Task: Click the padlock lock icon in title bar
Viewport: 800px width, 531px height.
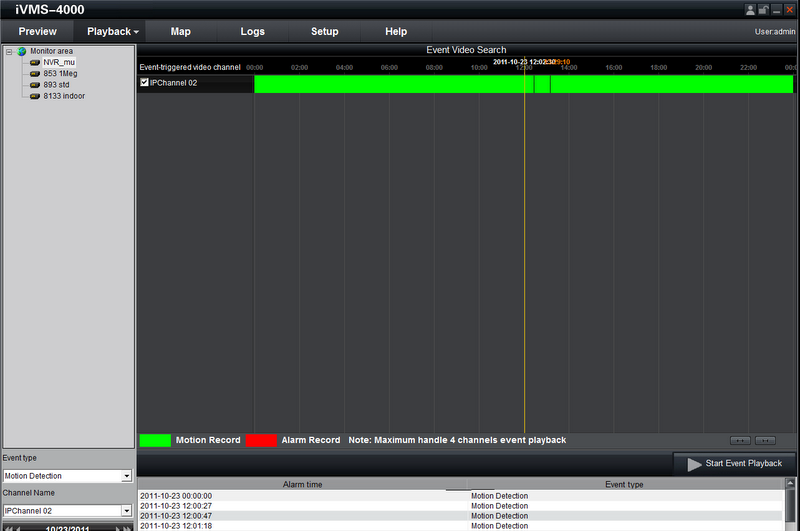Action: pyautogui.click(x=763, y=10)
